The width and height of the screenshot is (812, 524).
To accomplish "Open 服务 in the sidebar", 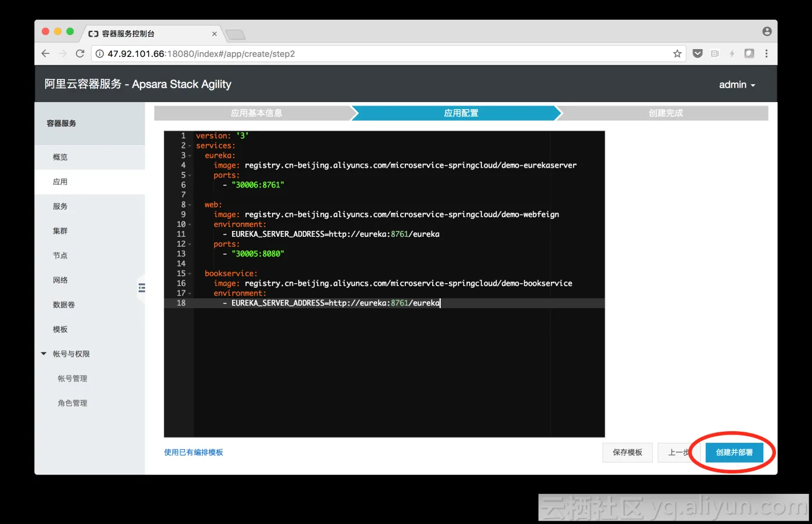I will point(89,206).
